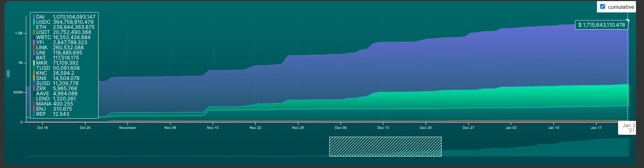The image size is (644, 168).
Task: Click the Nov 15 axis label
Action: point(213,128)
